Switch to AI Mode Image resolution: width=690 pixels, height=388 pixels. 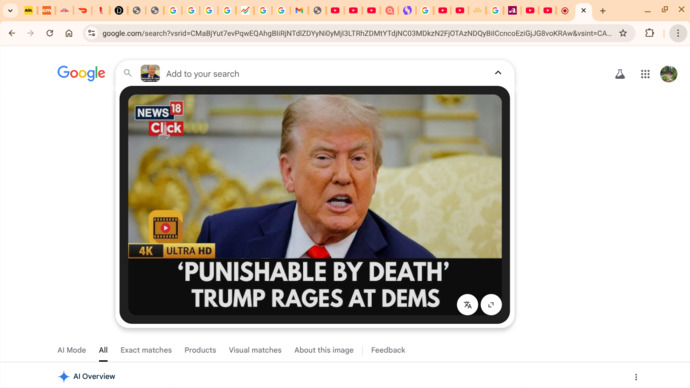[x=72, y=350]
